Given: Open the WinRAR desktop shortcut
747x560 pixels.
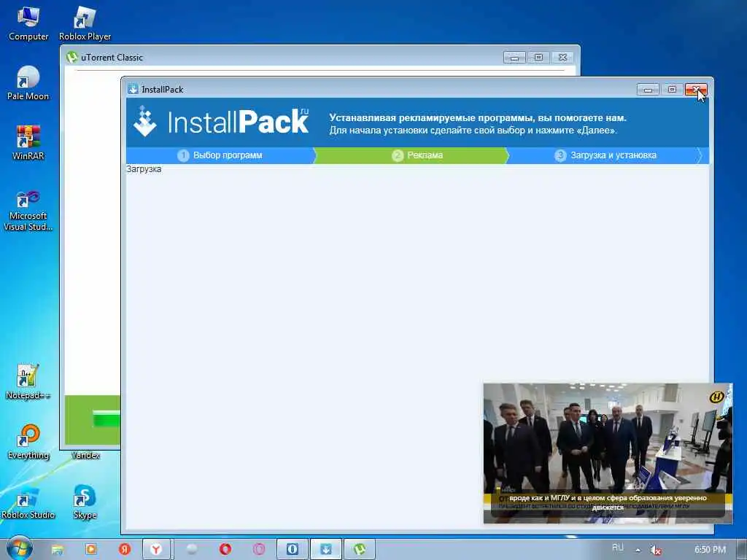Looking at the screenshot, I should tap(28, 143).
